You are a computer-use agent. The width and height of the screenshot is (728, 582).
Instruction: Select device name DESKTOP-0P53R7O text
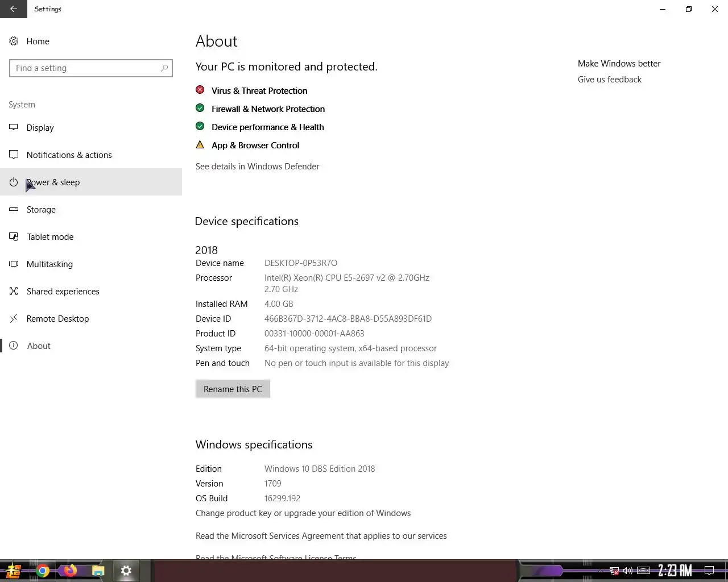tap(301, 263)
